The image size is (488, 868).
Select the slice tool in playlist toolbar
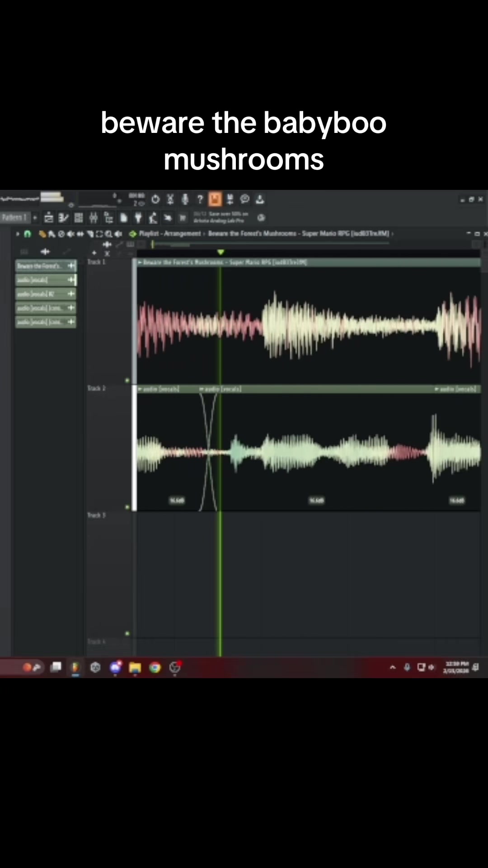click(x=90, y=234)
